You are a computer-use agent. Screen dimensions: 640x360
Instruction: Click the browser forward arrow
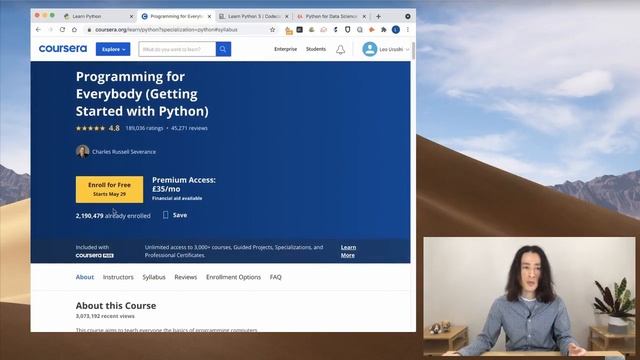point(50,29)
